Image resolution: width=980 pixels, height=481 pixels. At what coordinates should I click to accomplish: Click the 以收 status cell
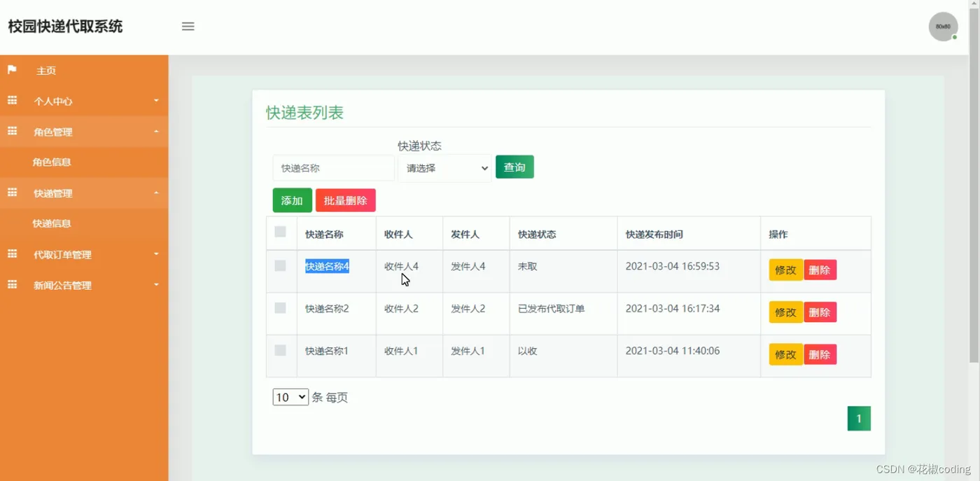(528, 351)
